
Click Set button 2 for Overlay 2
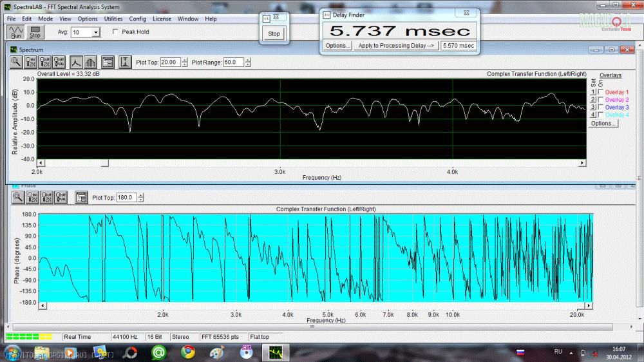coord(593,99)
